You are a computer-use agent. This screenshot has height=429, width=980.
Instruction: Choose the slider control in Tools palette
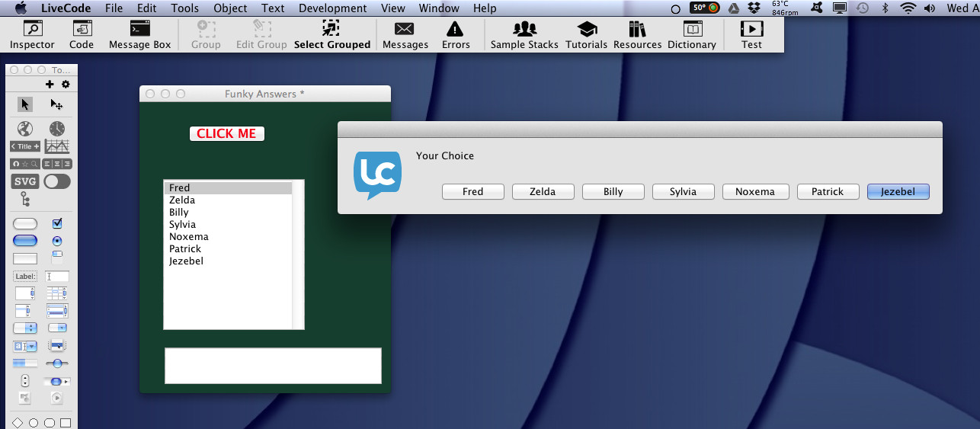[x=57, y=363]
